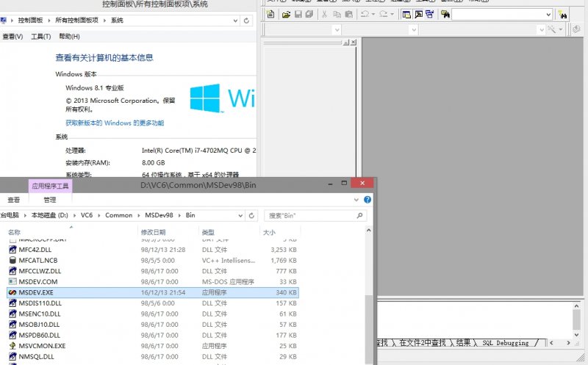The height and width of the screenshot is (365, 588).
Task: Click the MSVCMON.EXE file icon
Action: click(12, 346)
